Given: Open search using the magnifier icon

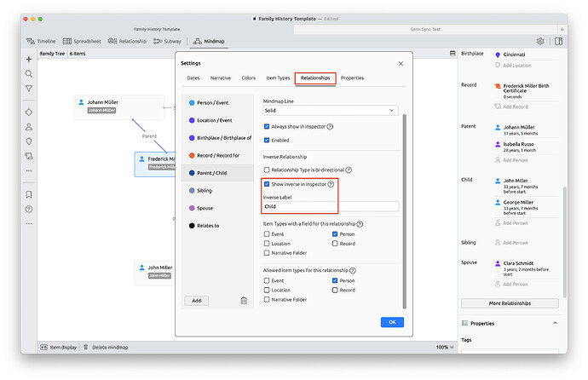Looking at the screenshot, I should (x=29, y=74).
